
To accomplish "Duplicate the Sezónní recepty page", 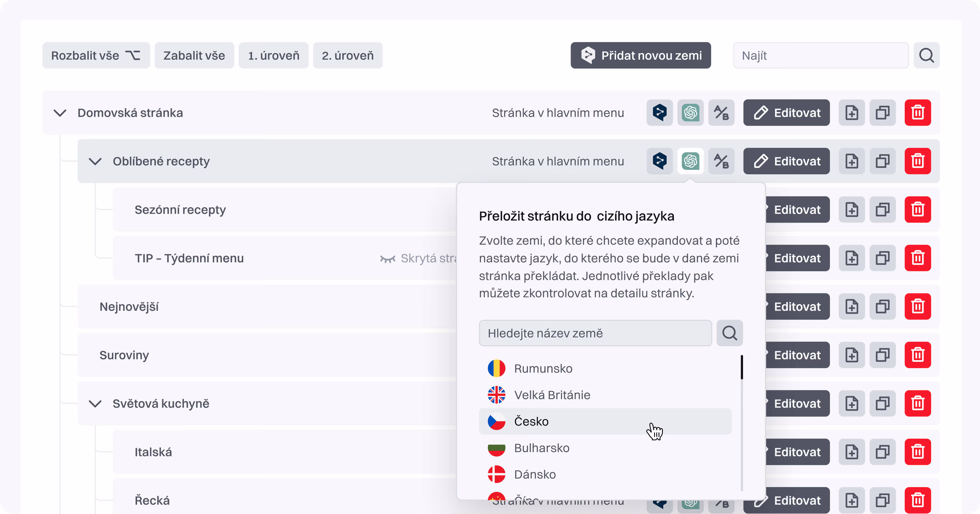I will 882,210.
